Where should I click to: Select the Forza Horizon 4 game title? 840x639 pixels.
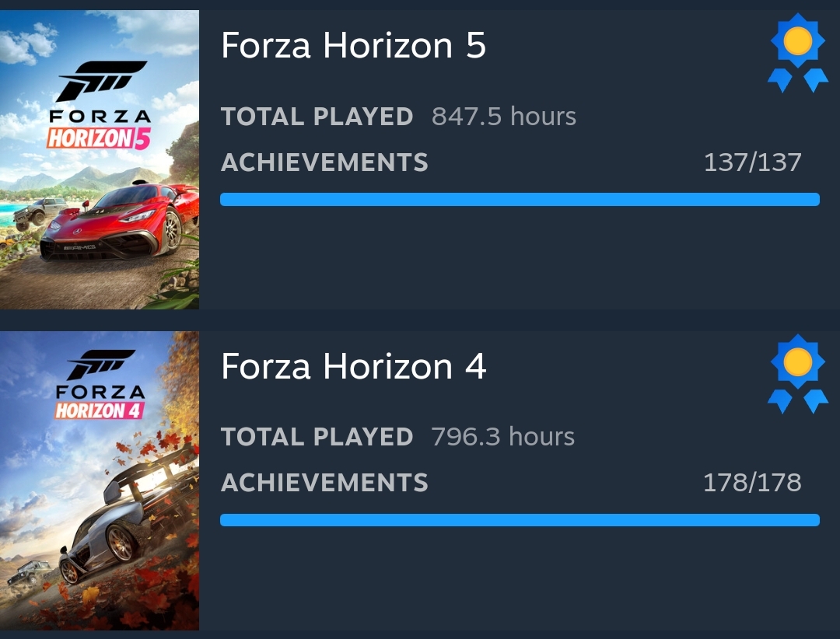click(x=353, y=366)
